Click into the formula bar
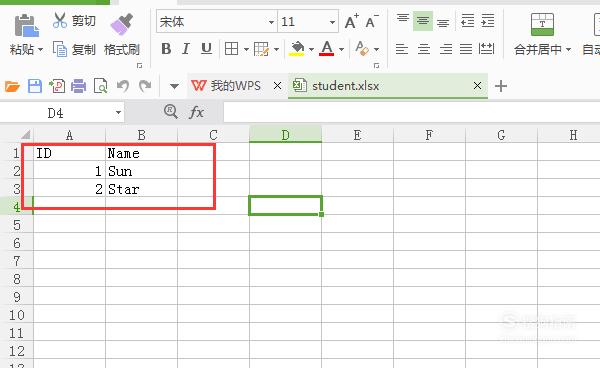This screenshot has height=368, width=600. (412, 113)
